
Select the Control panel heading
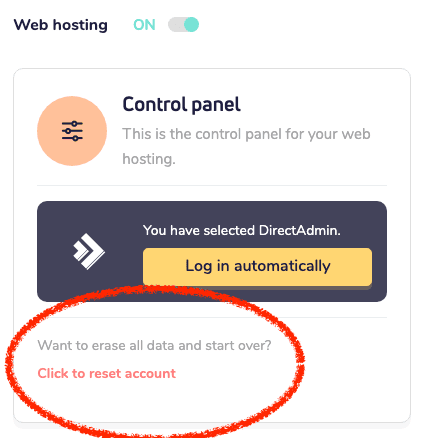(181, 105)
